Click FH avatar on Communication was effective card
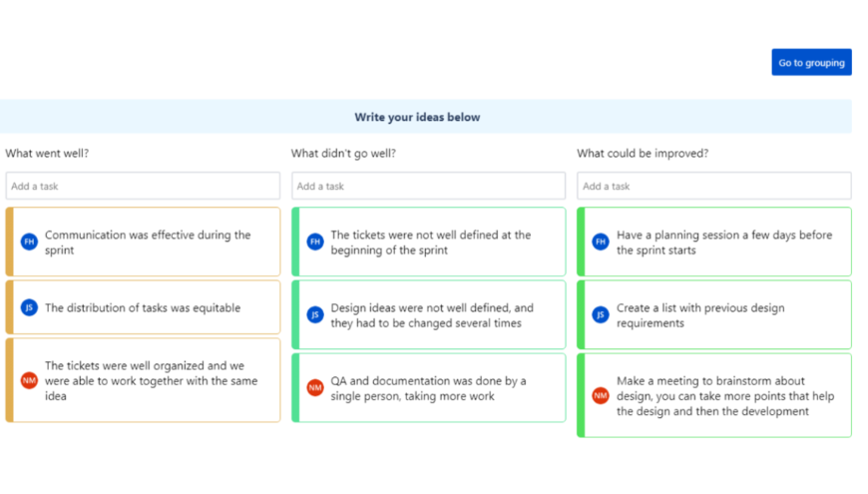868x494 pixels. pyautogui.click(x=29, y=242)
